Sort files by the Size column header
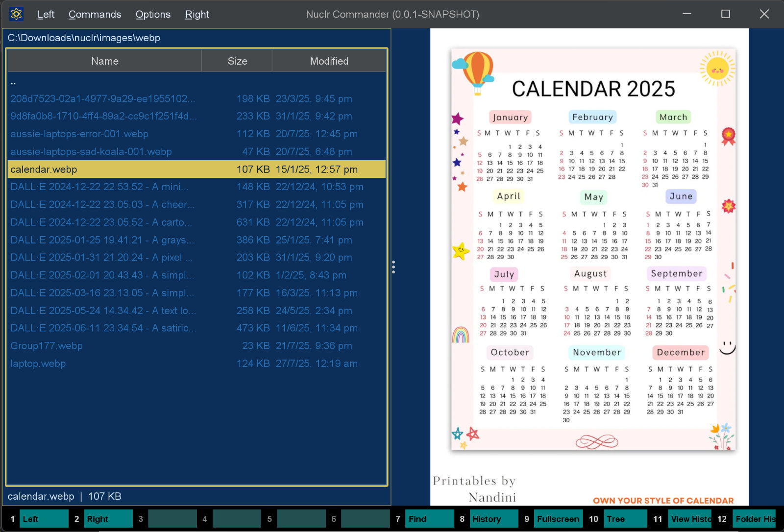 tap(237, 61)
